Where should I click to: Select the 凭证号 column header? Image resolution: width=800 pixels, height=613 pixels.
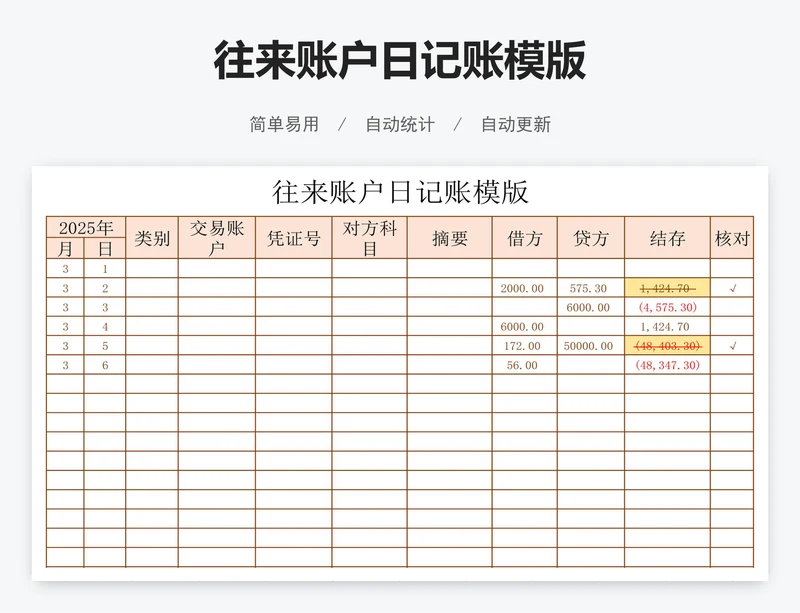294,238
